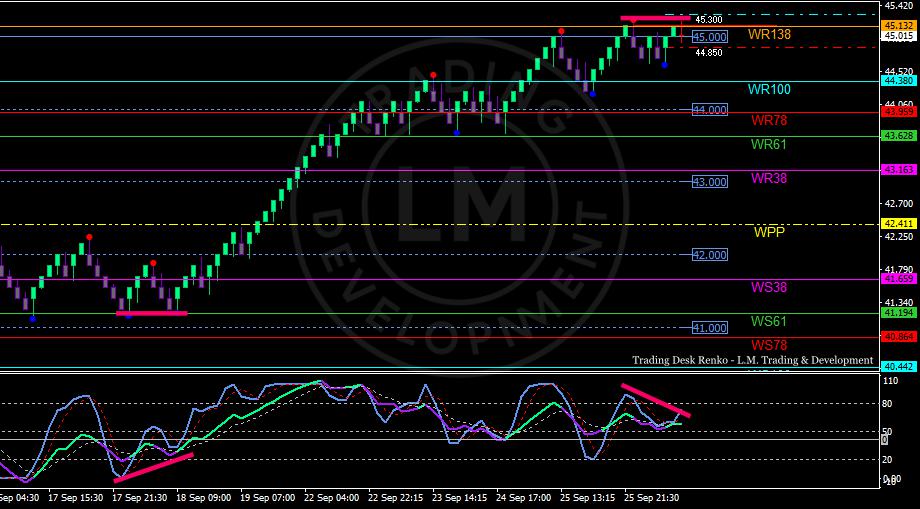Select the 44.380 cyan price tag

898,81
